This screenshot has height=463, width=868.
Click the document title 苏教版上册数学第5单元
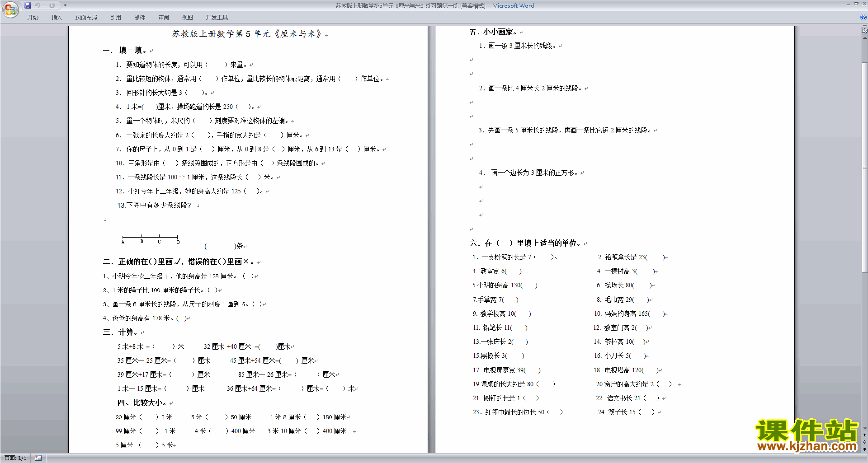(247, 34)
